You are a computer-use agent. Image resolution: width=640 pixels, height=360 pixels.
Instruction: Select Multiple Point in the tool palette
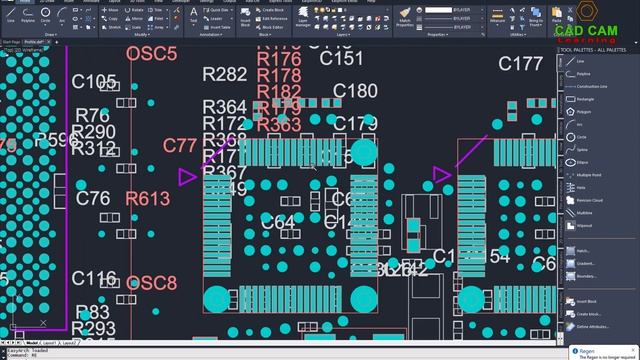click(x=584, y=175)
